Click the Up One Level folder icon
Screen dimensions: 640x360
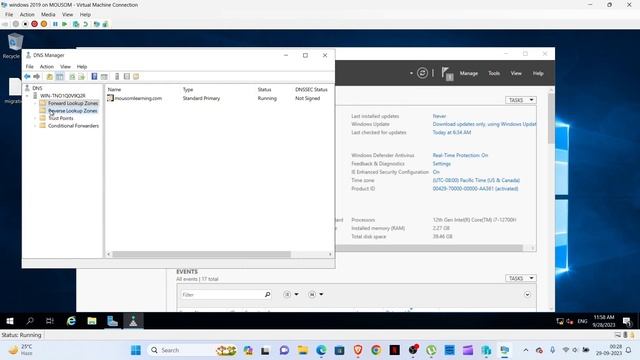pyautogui.click(x=50, y=76)
